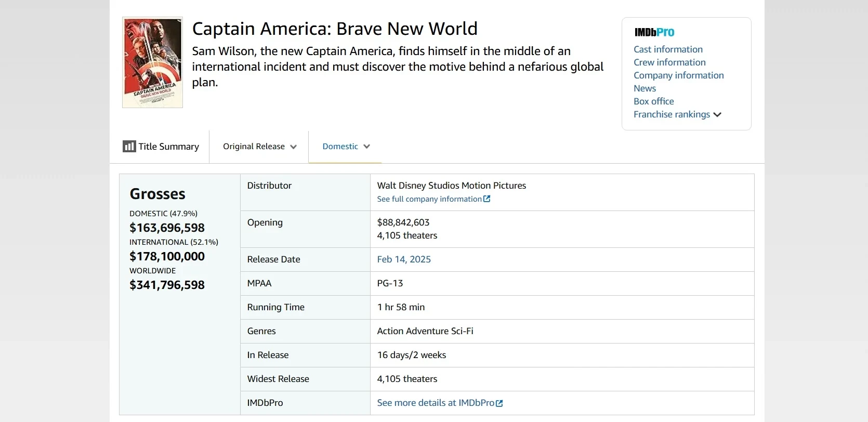Click the Title Summary bar chart icon
This screenshot has width=868, height=422.
click(129, 147)
